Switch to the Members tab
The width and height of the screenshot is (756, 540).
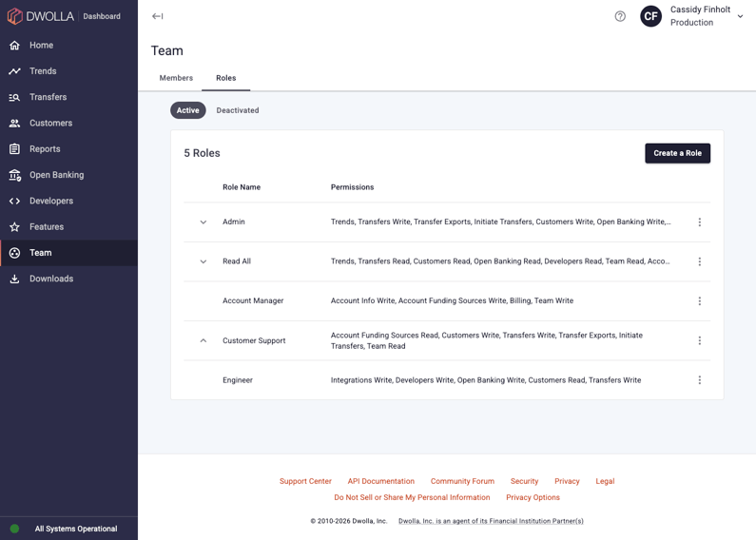coord(176,78)
